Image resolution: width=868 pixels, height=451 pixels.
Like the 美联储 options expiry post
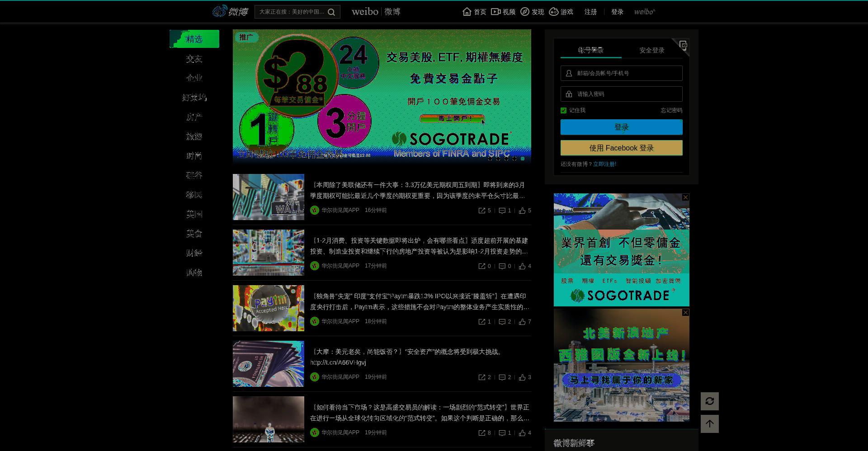pos(522,211)
